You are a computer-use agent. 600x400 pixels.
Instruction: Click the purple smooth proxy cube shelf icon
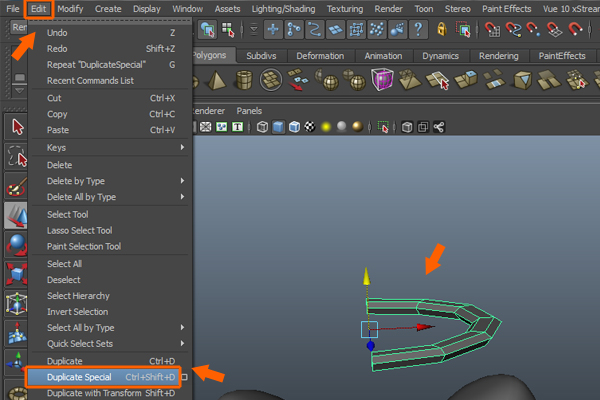(382, 79)
